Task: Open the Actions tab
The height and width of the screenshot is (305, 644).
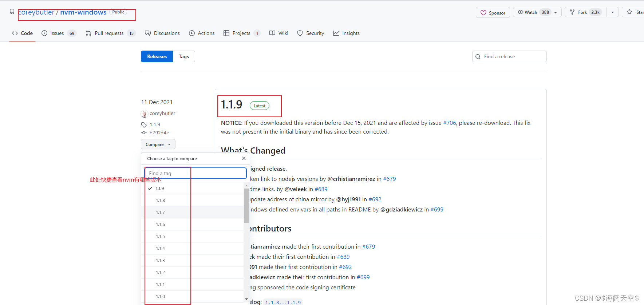Action: (x=202, y=33)
